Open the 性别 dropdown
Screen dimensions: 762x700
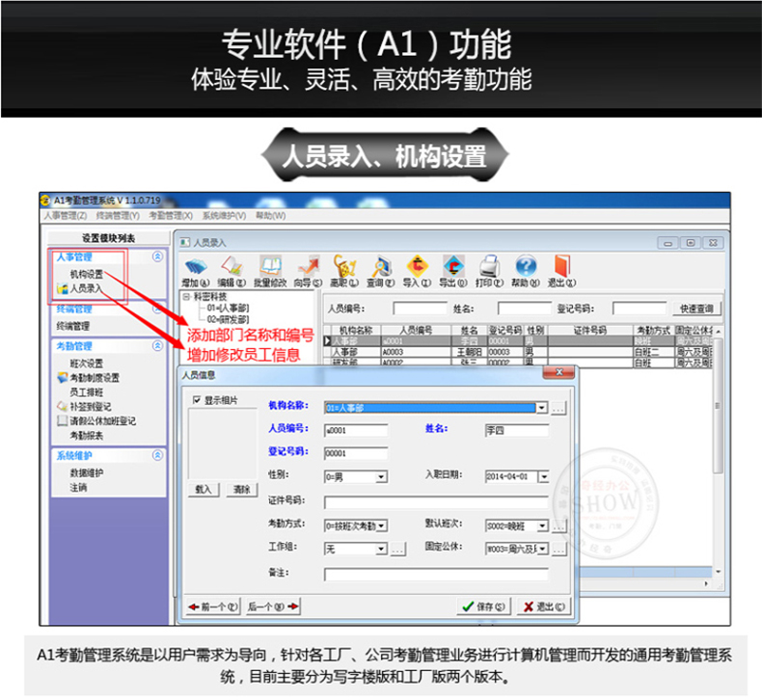pos(382,477)
